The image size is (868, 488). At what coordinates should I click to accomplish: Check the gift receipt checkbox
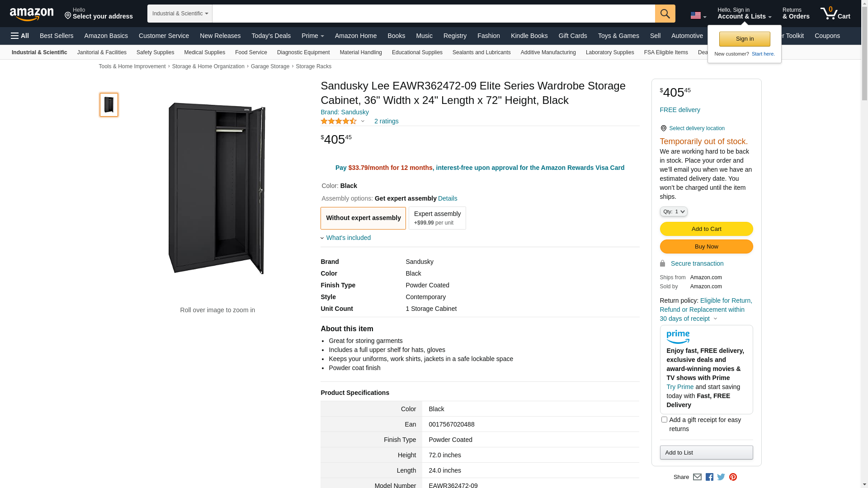[x=664, y=420]
